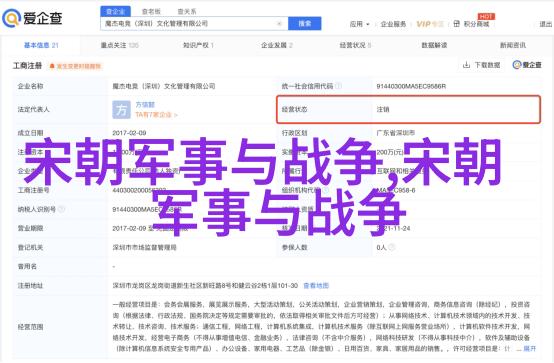Select the 企业名称 value in the table
The height and width of the screenshot is (363, 554).
tap(164, 86)
